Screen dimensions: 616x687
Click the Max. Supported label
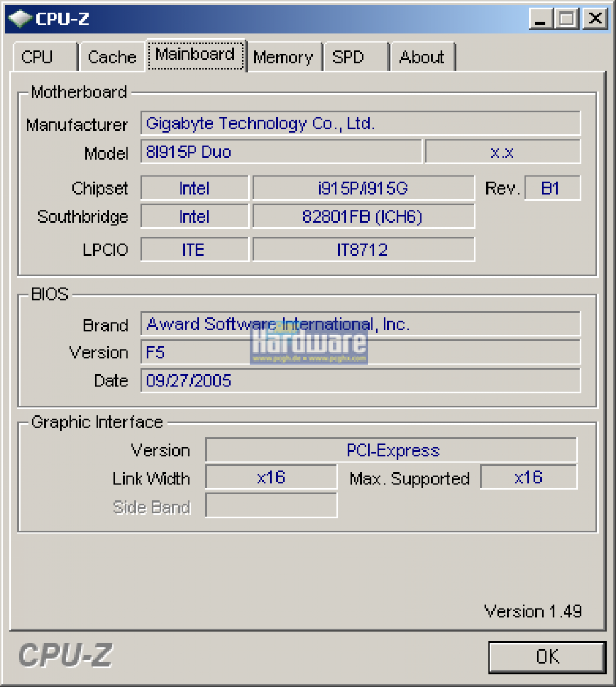pos(409,479)
